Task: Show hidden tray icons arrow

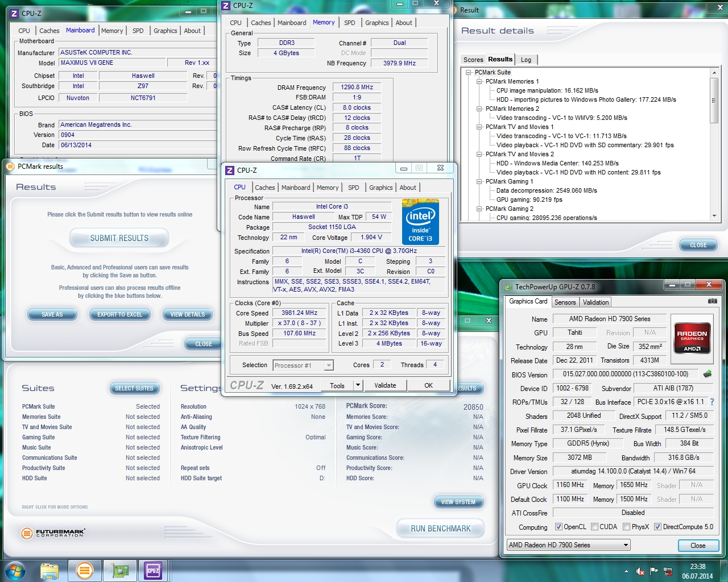Action: point(626,572)
